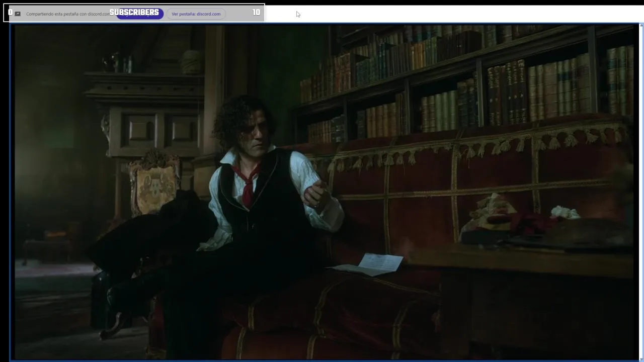Screen dimensions: 644x362
Task: Click the blue button under the SUBSCRIBERS overlay
Action: [140, 14]
